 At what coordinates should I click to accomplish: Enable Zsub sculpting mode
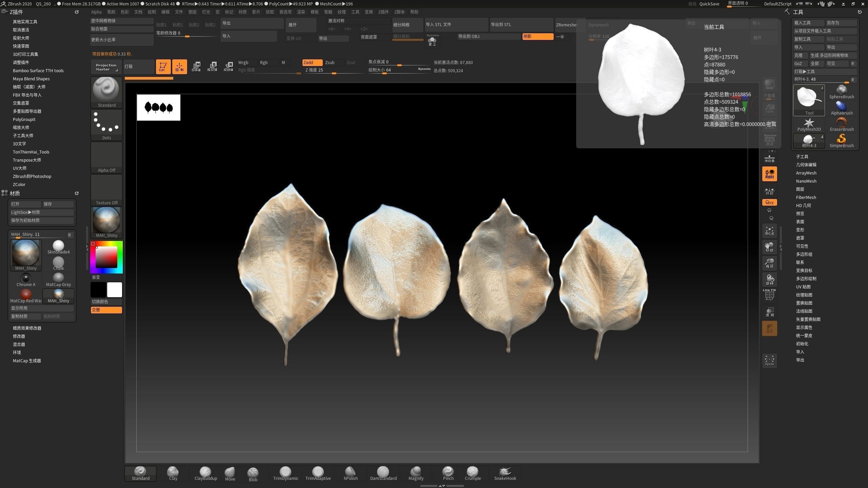click(x=330, y=62)
